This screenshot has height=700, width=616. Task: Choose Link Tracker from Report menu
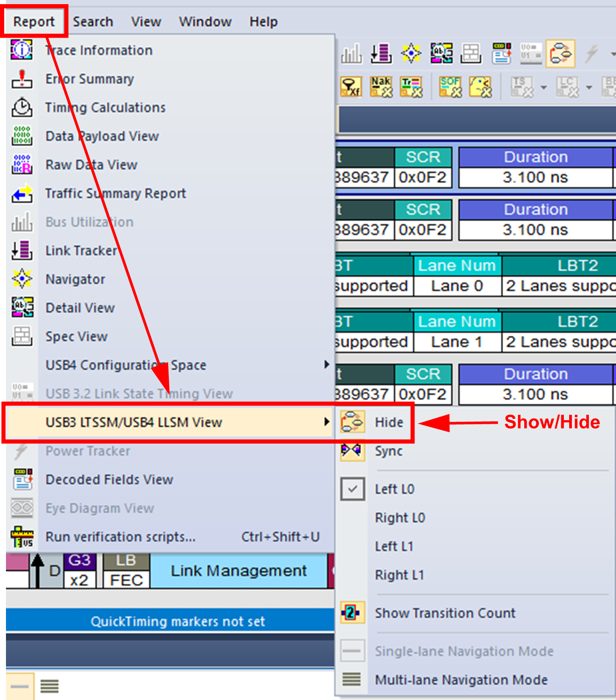(170, 250)
